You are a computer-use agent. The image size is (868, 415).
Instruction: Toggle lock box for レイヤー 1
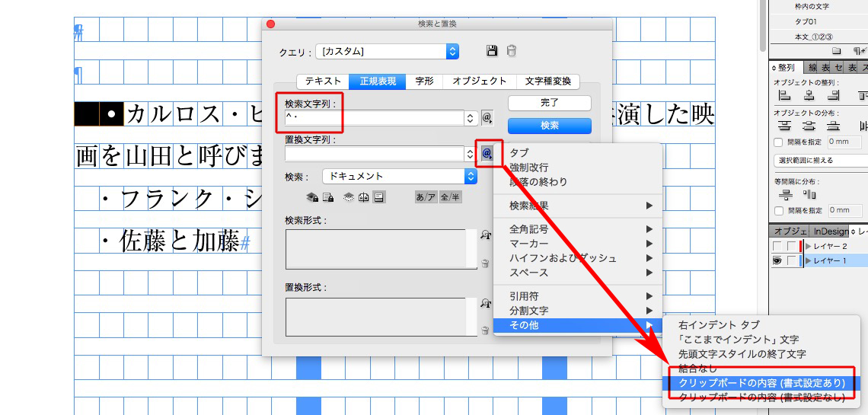pos(792,261)
